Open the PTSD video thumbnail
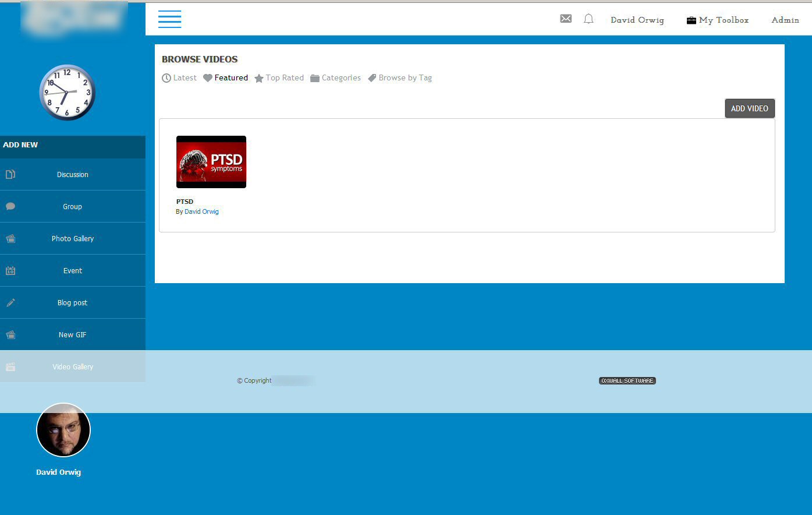The height and width of the screenshot is (515, 812). coord(211,162)
